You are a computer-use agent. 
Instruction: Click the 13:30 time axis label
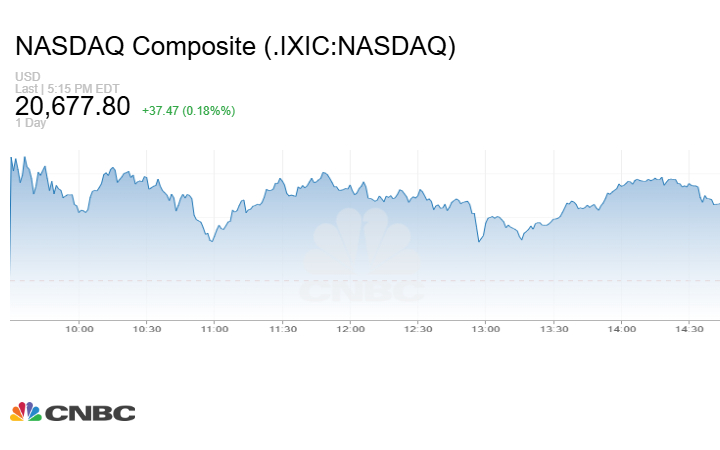click(x=554, y=329)
